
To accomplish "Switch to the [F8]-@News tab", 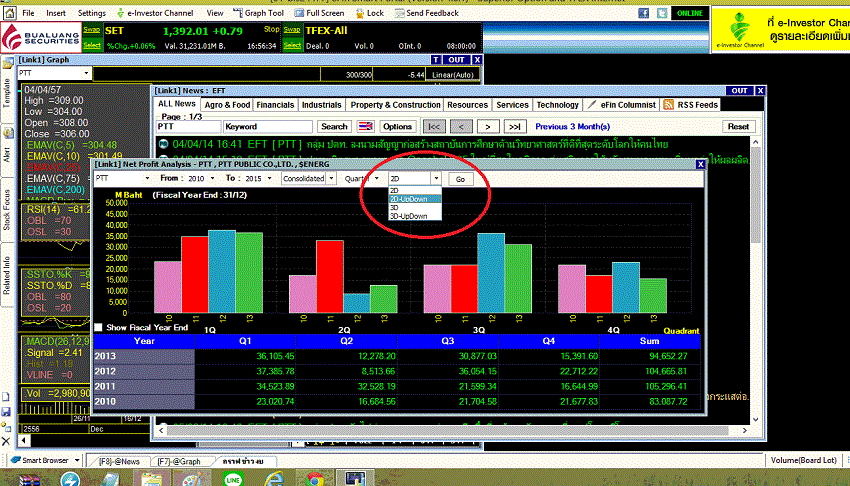I will (x=119, y=462).
